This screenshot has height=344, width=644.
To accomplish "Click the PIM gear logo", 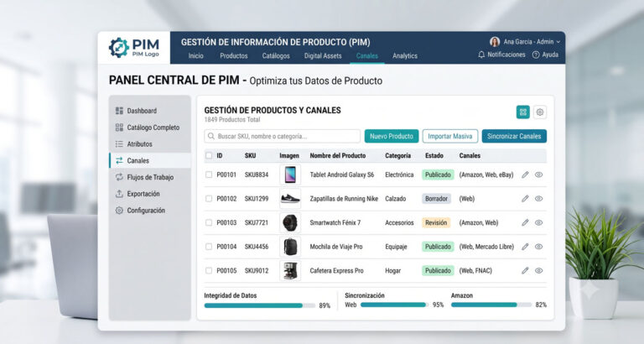I will tap(119, 48).
